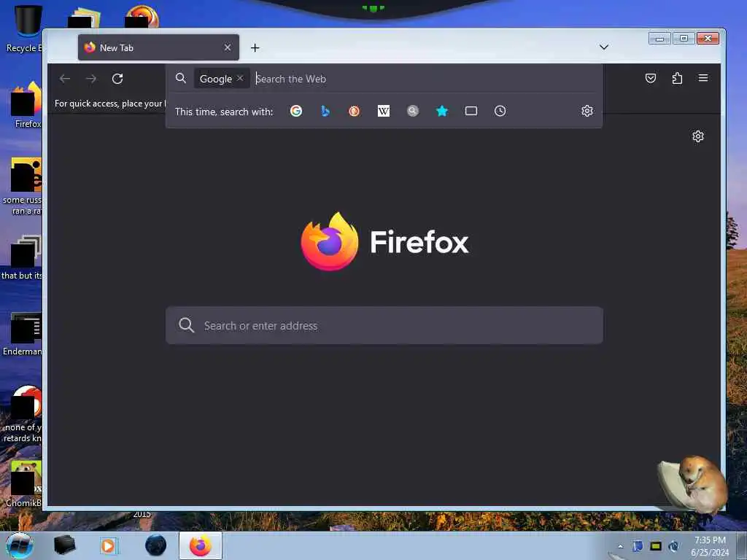Click the blue swirl system tray icon
Image resolution: width=747 pixels, height=560 pixels.
tap(673, 546)
